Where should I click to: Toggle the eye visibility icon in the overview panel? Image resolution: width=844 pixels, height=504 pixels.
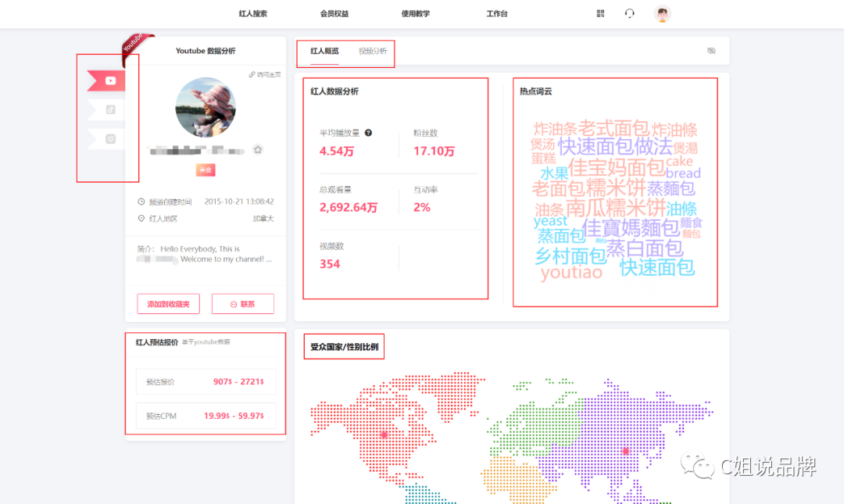click(710, 49)
